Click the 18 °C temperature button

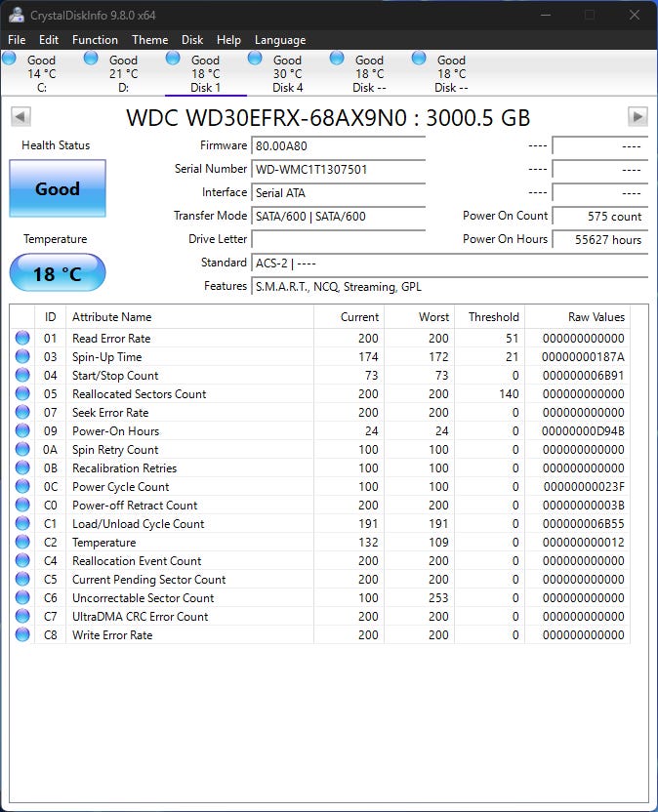point(58,273)
